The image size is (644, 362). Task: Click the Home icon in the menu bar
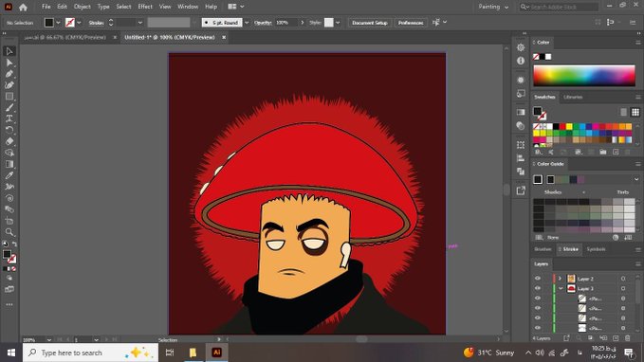[x=23, y=7]
